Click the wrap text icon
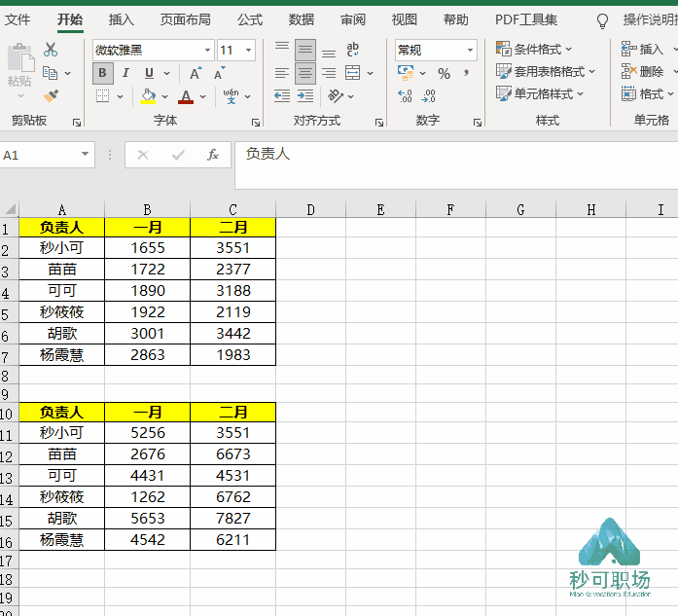Viewport: 678px width, 616px height. 352,50
